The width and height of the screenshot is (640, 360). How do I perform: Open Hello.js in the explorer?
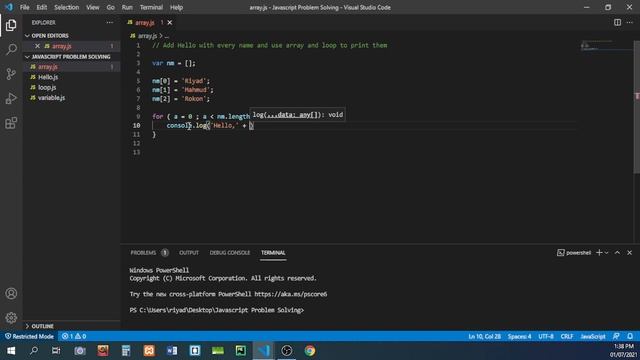48,77
